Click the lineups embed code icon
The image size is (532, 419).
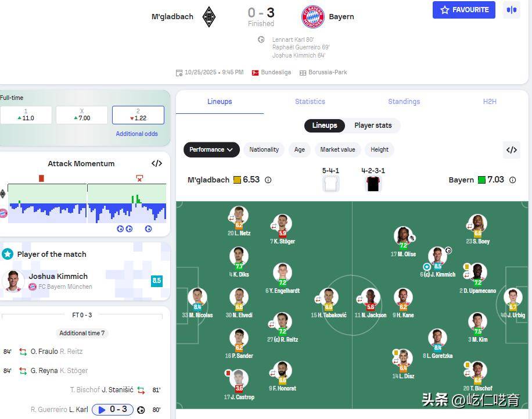pos(511,150)
